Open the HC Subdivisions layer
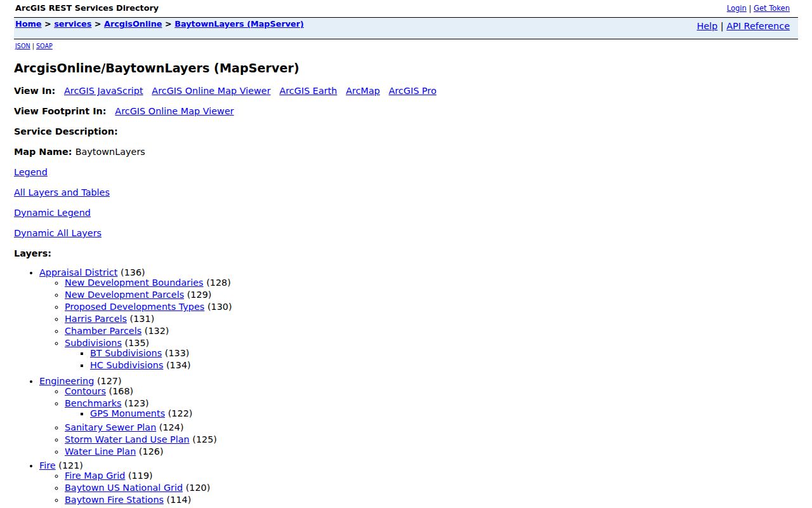812x508 pixels. click(127, 365)
